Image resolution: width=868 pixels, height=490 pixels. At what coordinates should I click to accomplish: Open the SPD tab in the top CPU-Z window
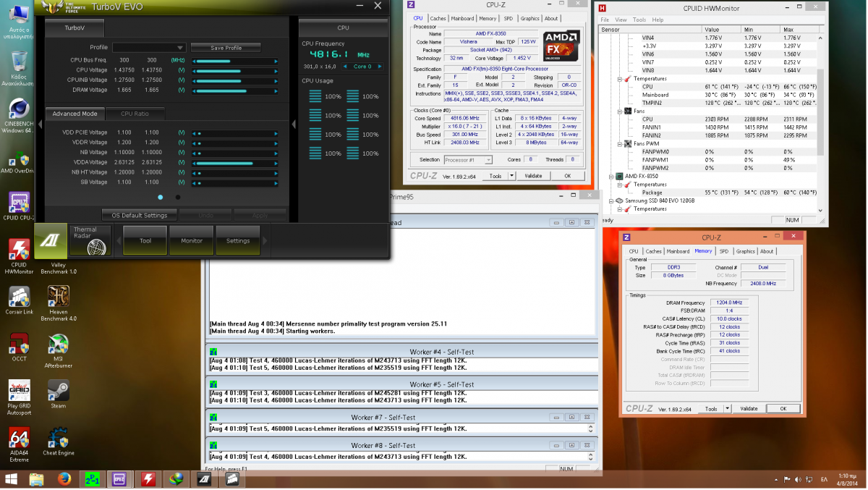pos(509,19)
